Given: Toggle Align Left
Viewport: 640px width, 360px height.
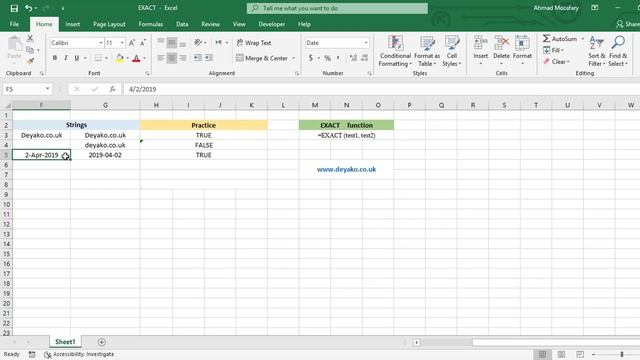Looking at the screenshot, I should 161,58.
